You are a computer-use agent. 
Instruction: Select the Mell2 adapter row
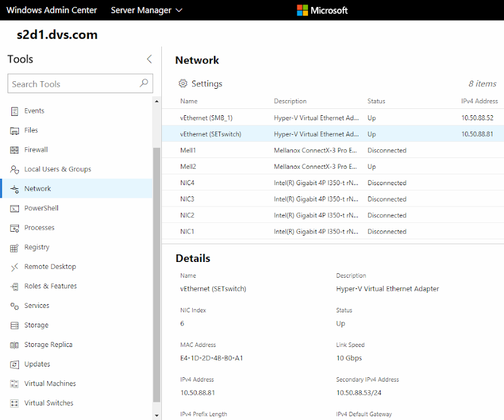333,166
